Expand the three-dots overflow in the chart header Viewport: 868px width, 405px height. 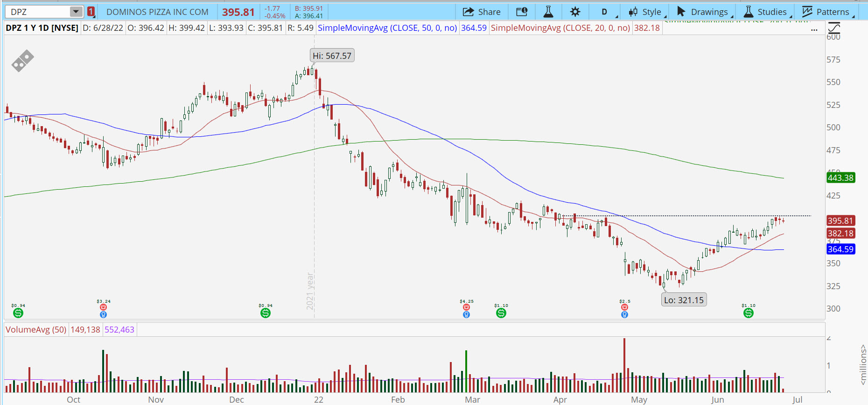814,29
